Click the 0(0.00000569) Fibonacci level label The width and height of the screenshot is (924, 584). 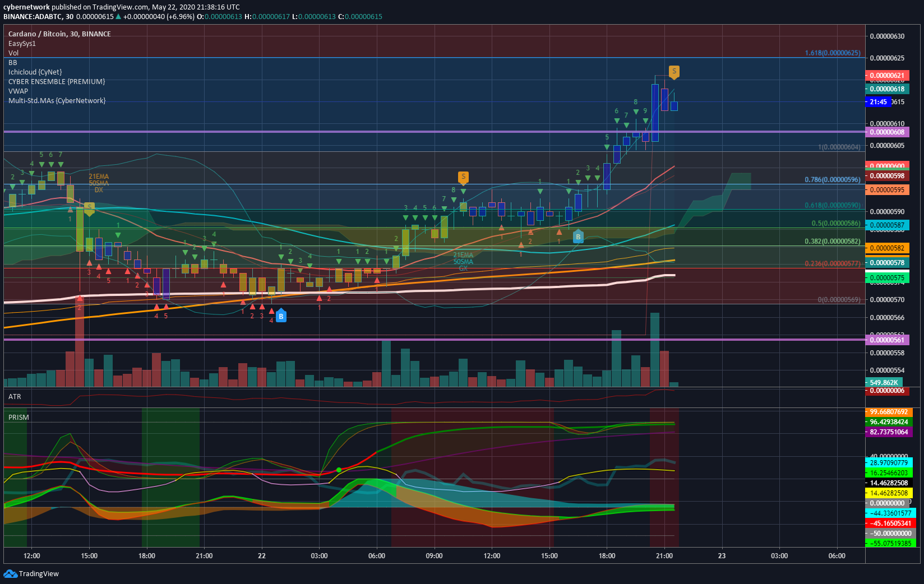[x=839, y=299]
